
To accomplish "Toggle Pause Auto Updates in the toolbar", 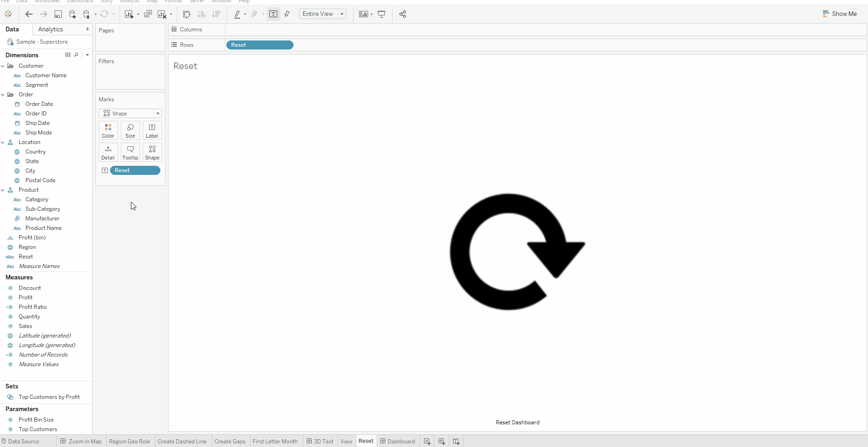I will tap(87, 14).
